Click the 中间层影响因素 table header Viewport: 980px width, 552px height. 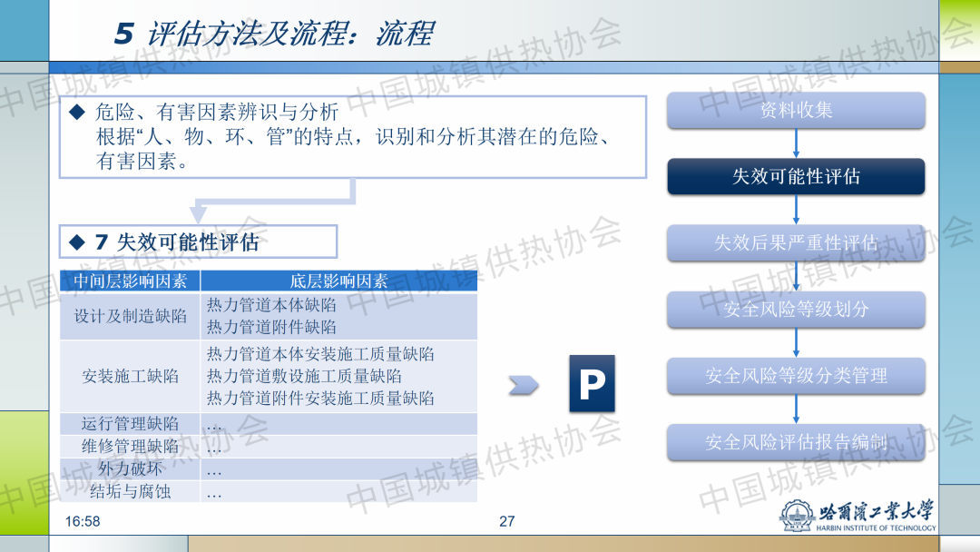tap(131, 281)
